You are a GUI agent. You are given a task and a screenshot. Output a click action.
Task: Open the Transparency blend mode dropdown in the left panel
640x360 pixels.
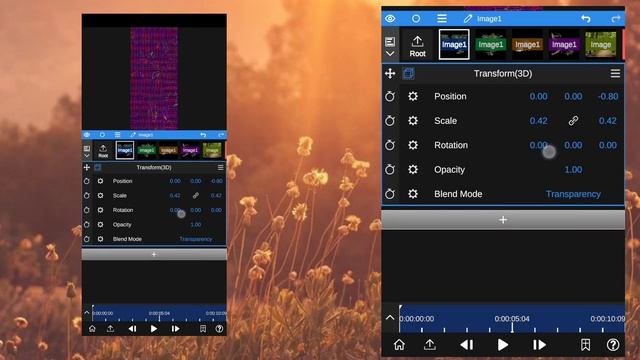(x=196, y=239)
